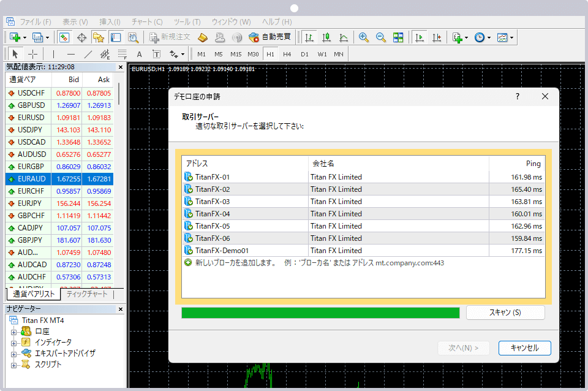
Task: Click the green scan progress bar
Action: coord(320,313)
